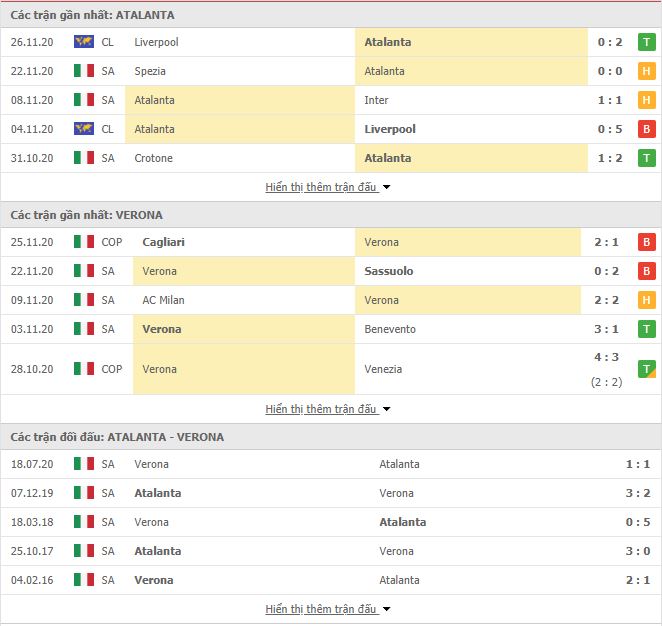Open Atalanta vs Inter 1:1 match row

tap(331, 100)
